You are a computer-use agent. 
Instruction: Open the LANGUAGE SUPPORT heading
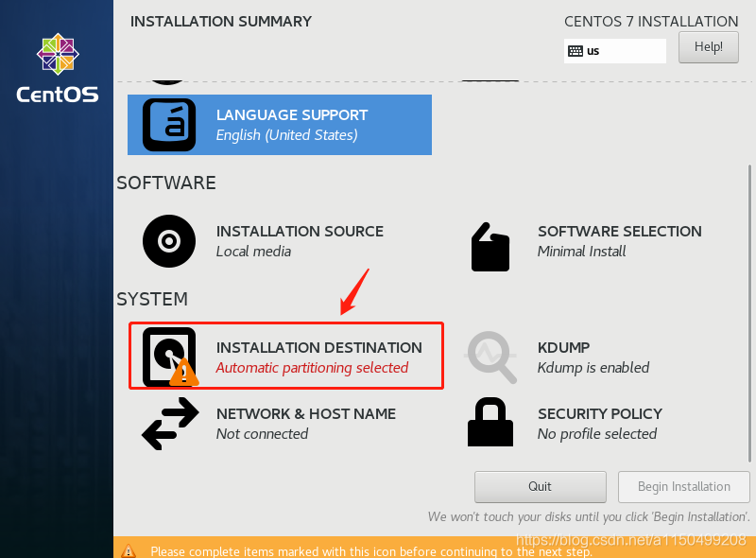[292, 114]
